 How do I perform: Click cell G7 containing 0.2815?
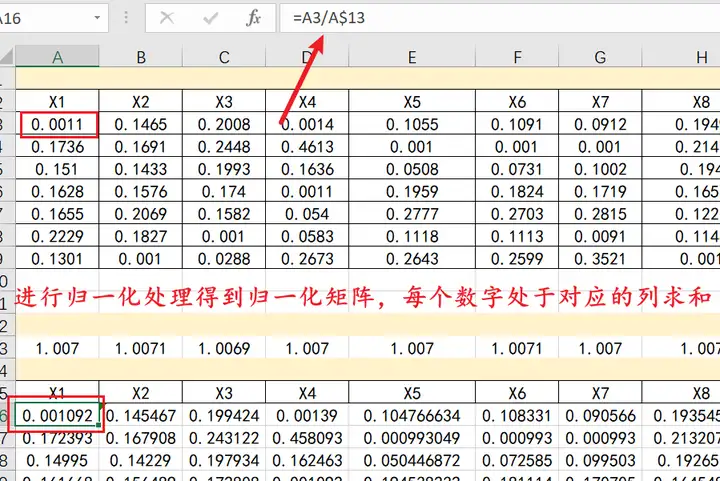pos(600,214)
